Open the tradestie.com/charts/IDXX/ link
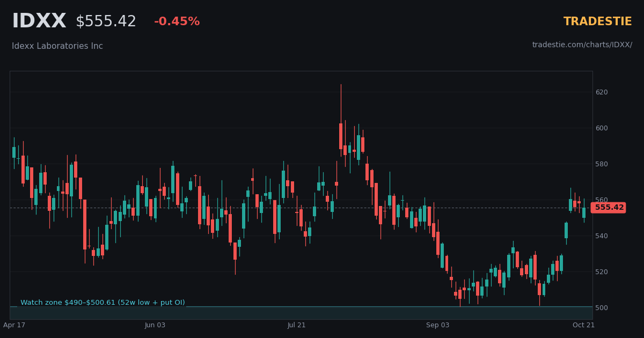 click(x=582, y=45)
